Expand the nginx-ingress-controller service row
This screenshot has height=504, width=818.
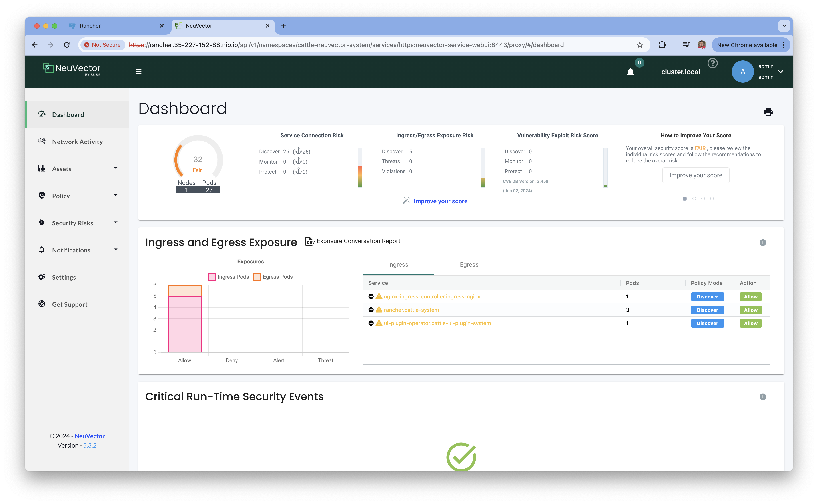(x=371, y=297)
